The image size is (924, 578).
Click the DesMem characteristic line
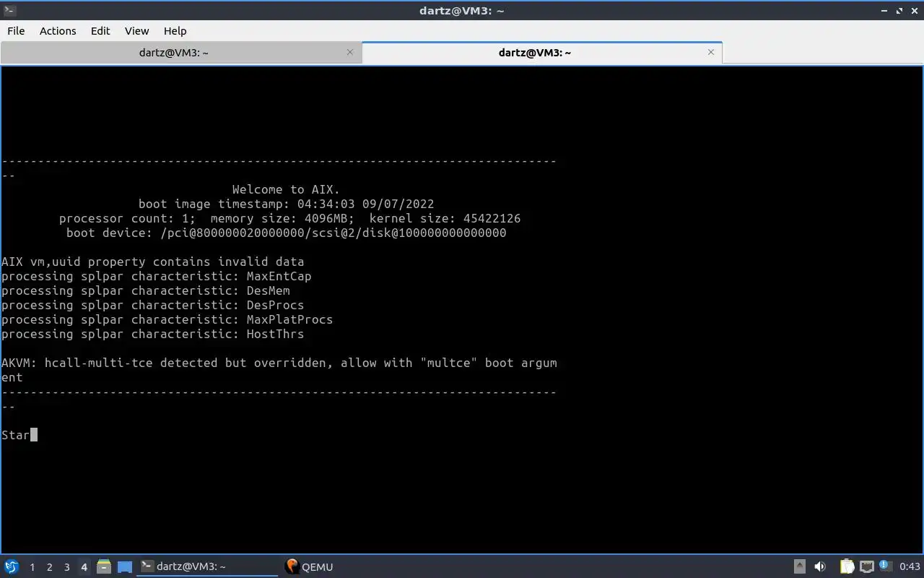tap(145, 291)
